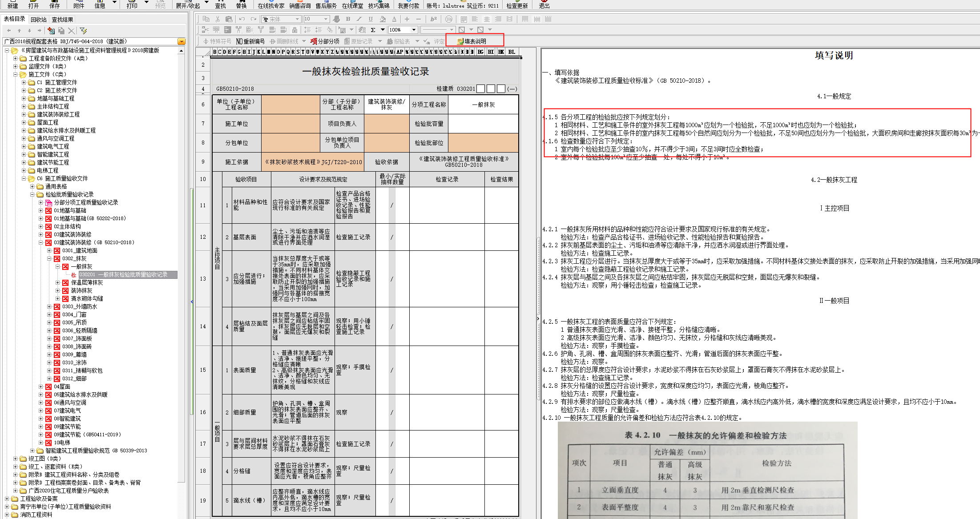This screenshot has height=519, width=980.
Task: Open the 信息 dropdown arrow in top toolbar
Action: [x=114, y=3]
